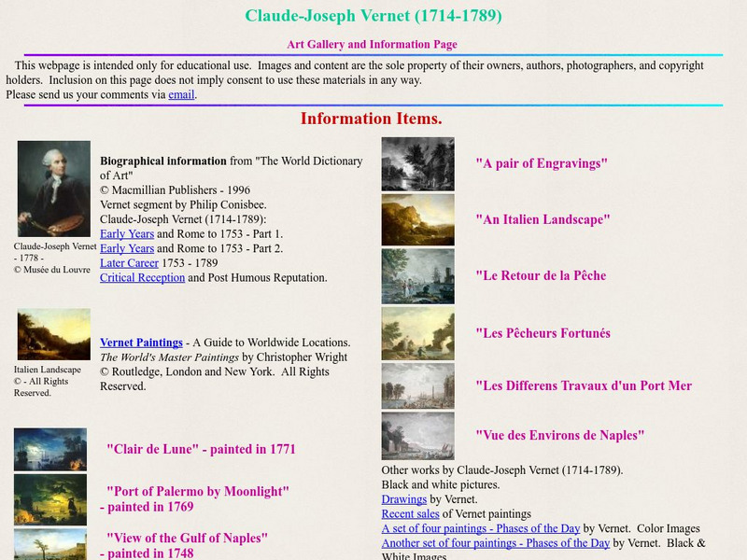Open "Le Retour de la Pêche"
The height and width of the screenshot is (560, 747).
pyautogui.click(x=542, y=275)
